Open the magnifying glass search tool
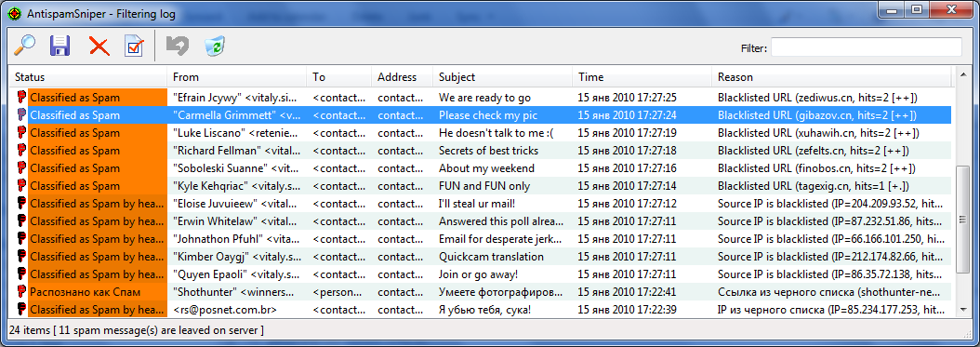The height and width of the screenshot is (347, 980). [24, 46]
